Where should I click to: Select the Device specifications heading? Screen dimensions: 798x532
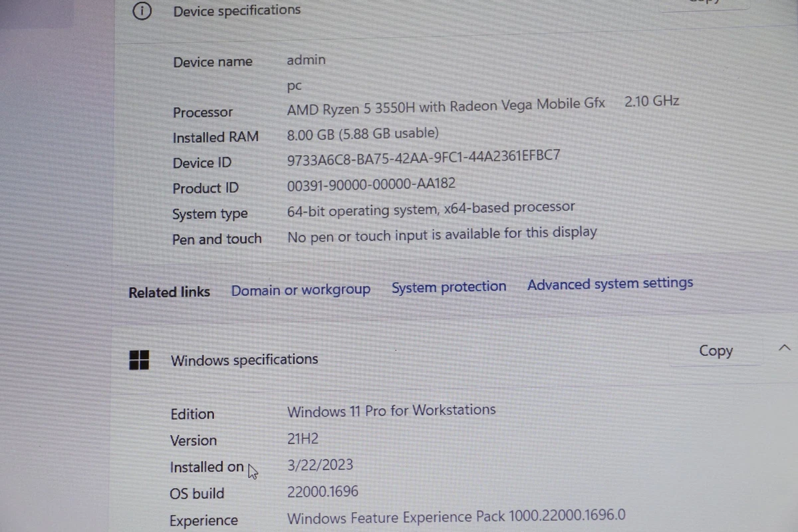[x=237, y=11]
